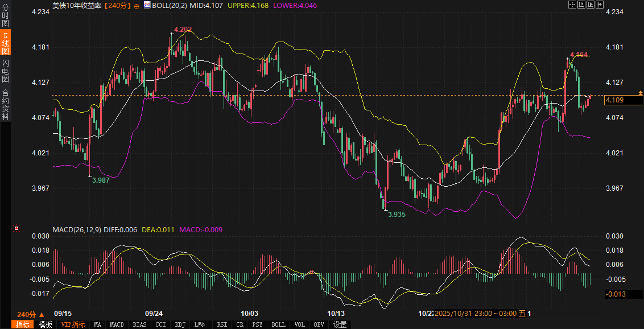Open indicator 设置 button
The image size is (644, 329).
point(340,324)
